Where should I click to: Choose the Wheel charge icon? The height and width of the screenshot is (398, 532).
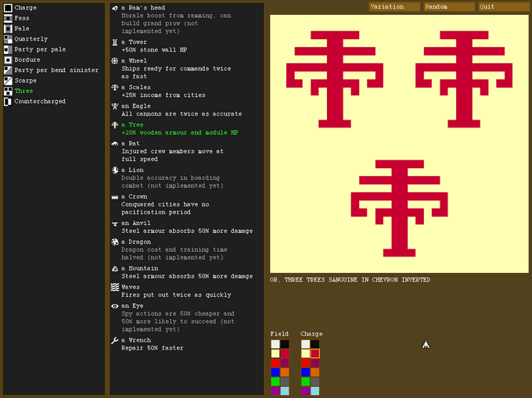(x=115, y=61)
